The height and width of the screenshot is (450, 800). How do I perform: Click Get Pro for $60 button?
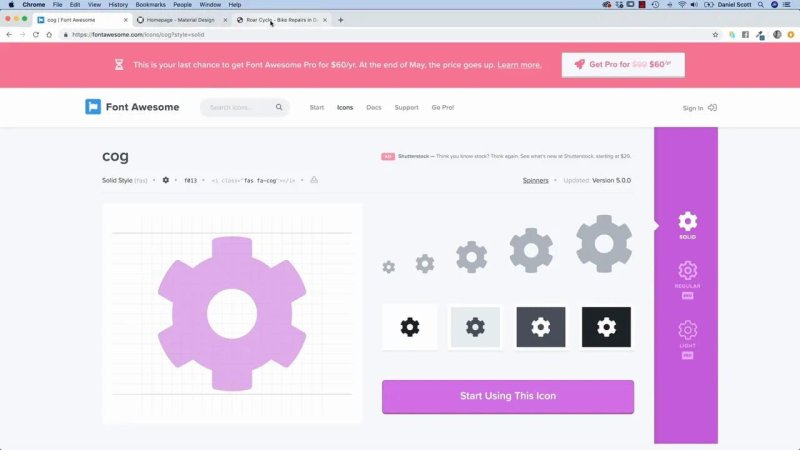[x=623, y=65]
